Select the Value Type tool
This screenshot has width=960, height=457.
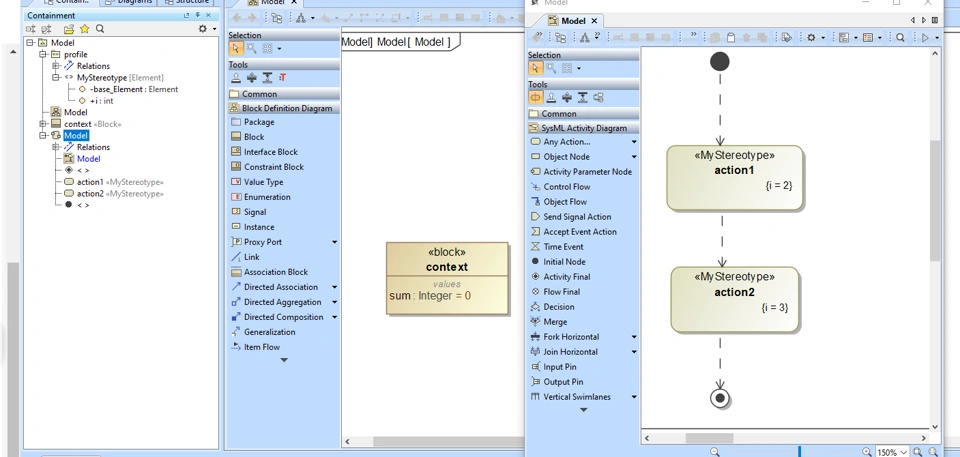(x=263, y=182)
